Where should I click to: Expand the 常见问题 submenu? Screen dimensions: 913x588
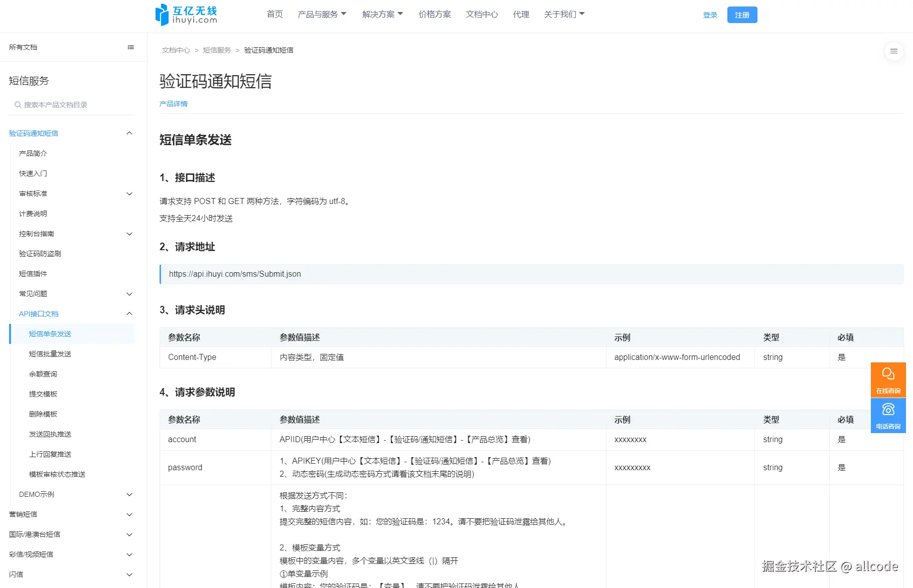(x=129, y=294)
